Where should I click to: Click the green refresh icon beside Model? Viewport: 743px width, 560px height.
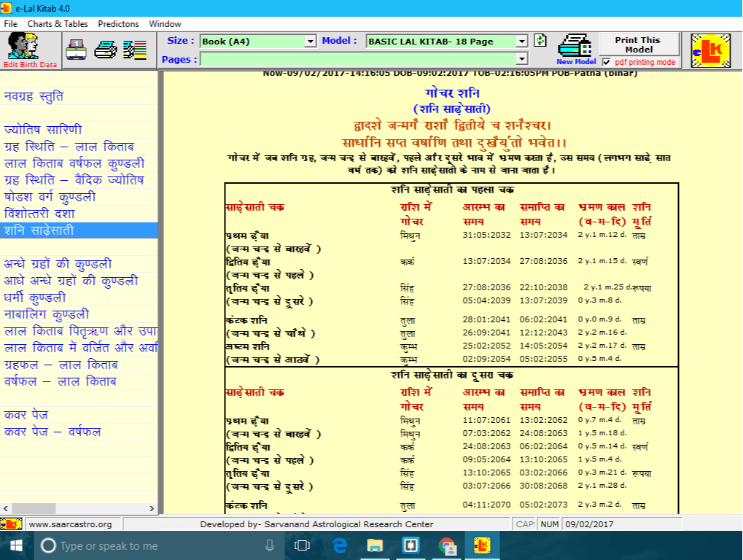pos(540,41)
